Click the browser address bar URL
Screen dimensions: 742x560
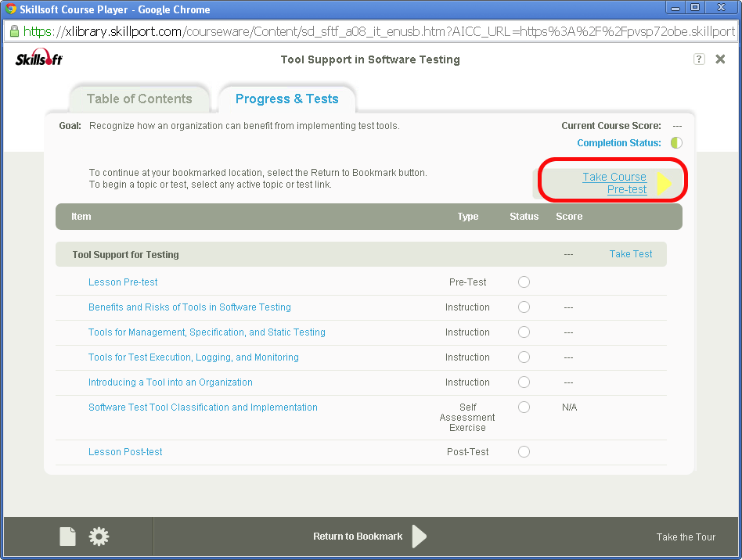pyautogui.click(x=376, y=32)
